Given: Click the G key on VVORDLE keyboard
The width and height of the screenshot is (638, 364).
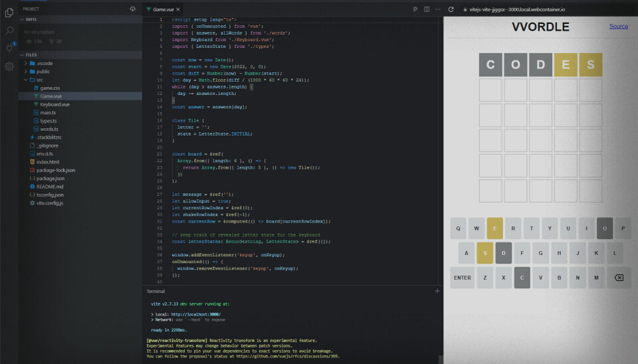Looking at the screenshot, I should 541,253.
